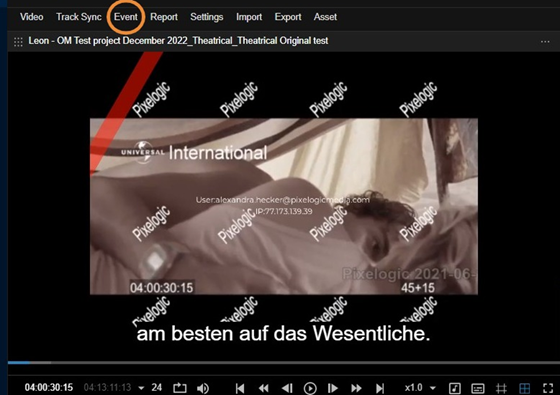560x395 pixels.
Task: Open the Export menu
Action: [288, 17]
